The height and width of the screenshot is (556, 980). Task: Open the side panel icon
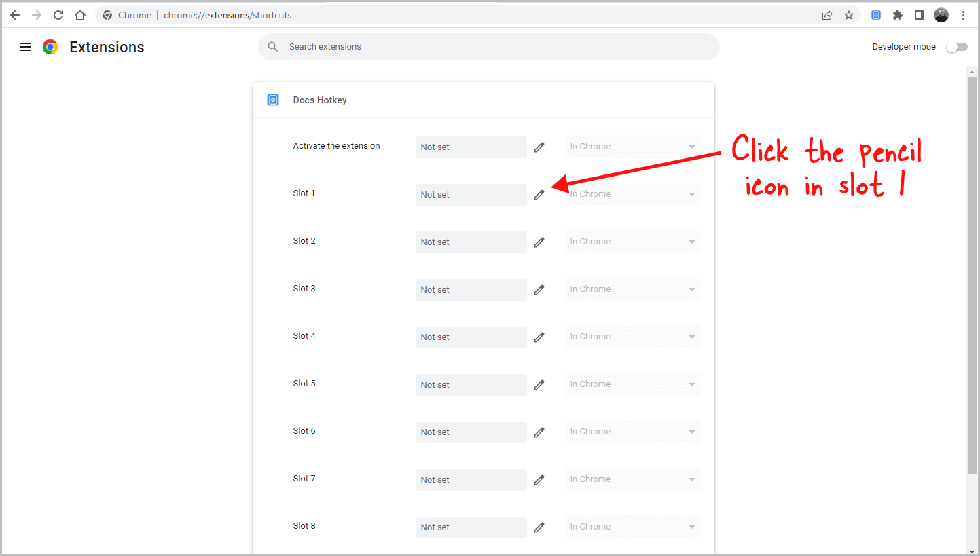(919, 14)
